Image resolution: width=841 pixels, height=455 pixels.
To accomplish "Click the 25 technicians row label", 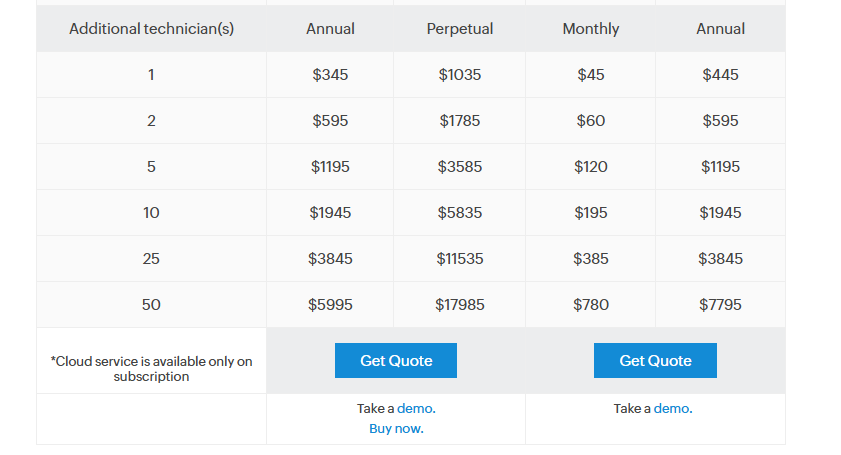I will pos(151,259).
